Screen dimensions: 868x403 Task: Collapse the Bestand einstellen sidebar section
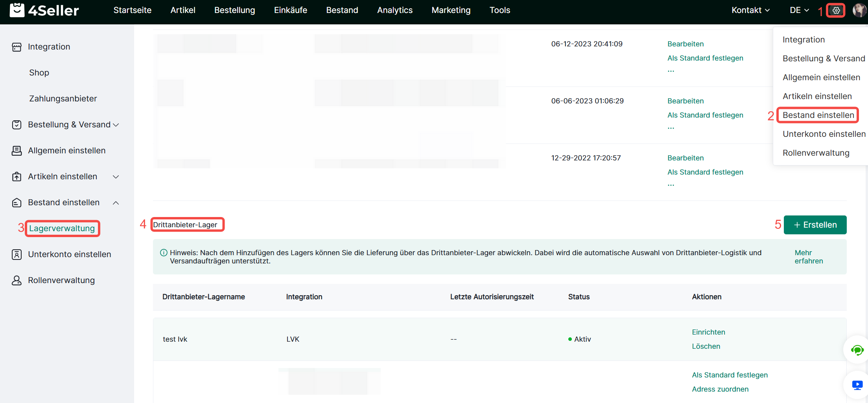coord(116,203)
